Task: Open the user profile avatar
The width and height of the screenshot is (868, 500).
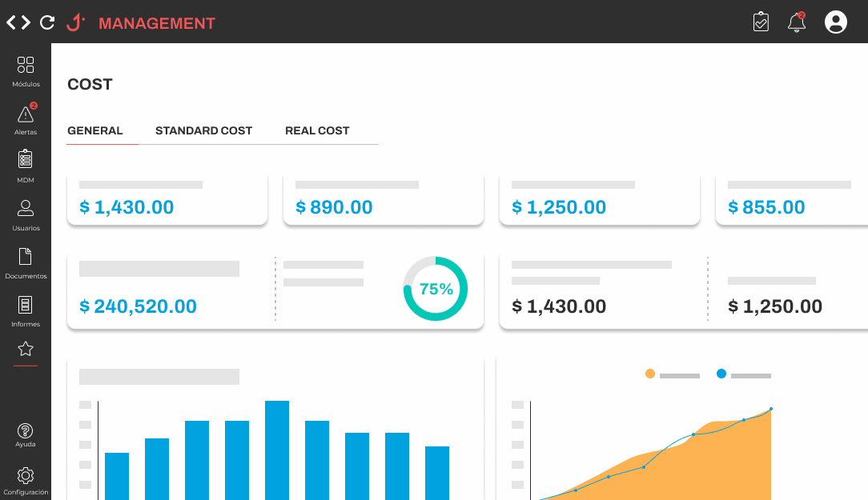Action: tap(835, 22)
